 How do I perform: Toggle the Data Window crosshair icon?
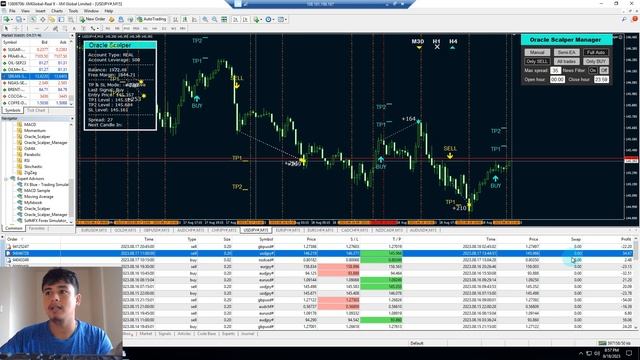42,20
